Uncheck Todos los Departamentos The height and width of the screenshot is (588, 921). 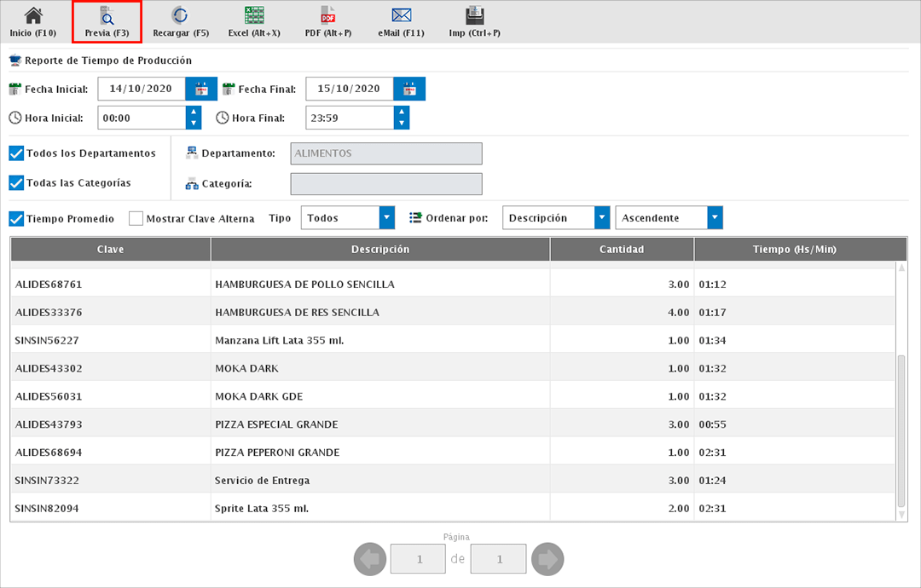coord(16,153)
